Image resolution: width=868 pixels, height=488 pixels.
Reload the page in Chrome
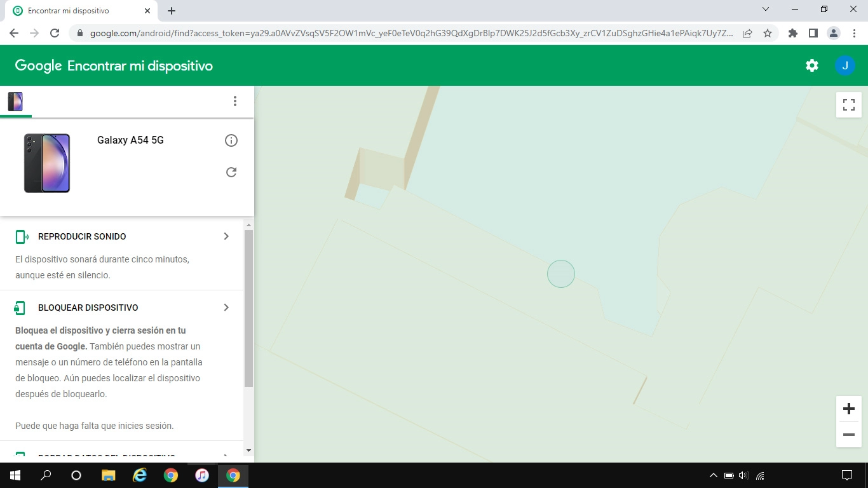click(55, 33)
